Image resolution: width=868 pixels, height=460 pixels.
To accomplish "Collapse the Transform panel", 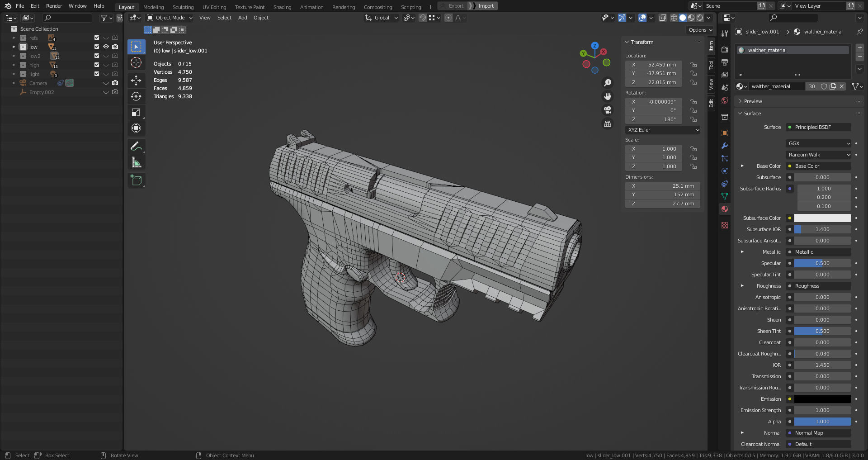I will [642, 42].
